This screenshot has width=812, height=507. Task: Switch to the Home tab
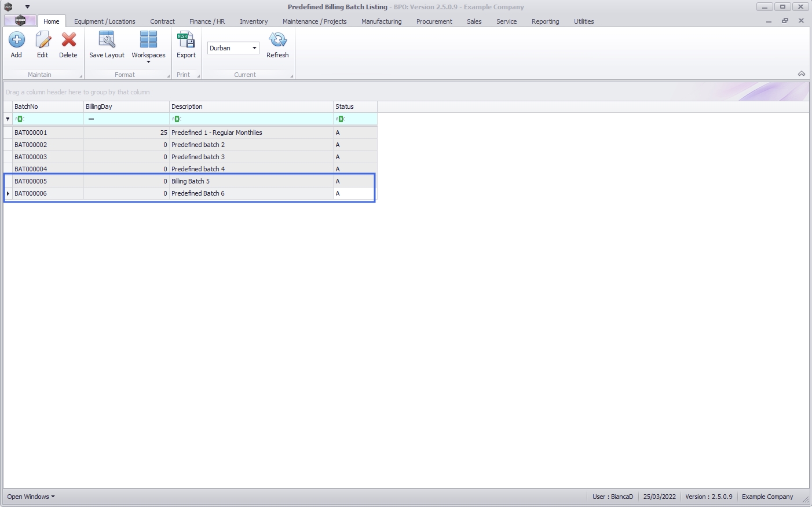click(x=52, y=21)
